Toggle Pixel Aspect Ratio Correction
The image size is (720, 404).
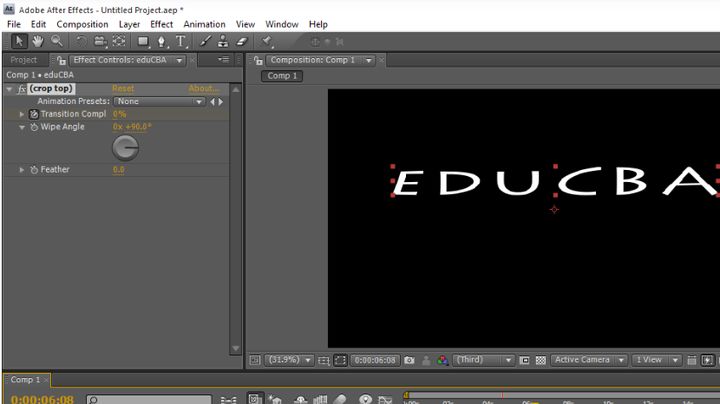(692, 360)
